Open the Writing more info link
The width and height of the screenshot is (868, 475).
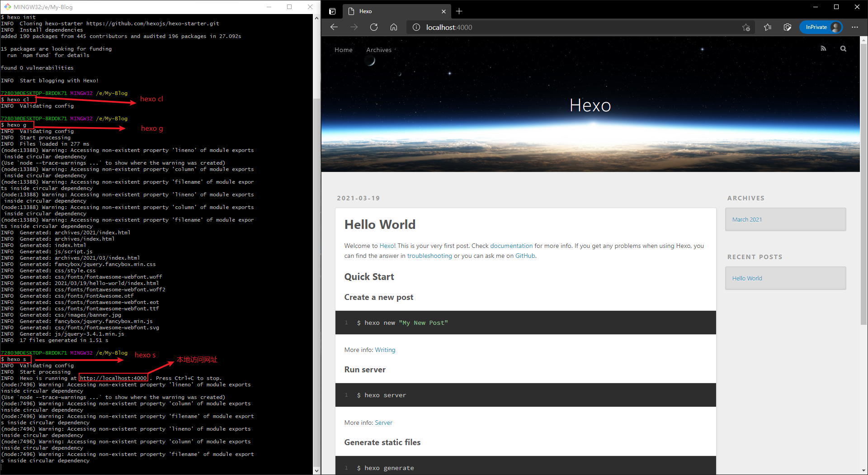[385, 350]
